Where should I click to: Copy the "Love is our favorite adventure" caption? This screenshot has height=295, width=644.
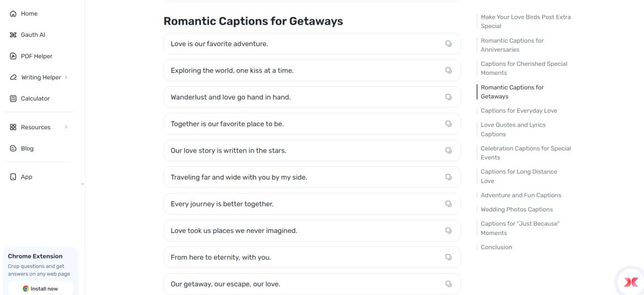pyautogui.click(x=449, y=44)
